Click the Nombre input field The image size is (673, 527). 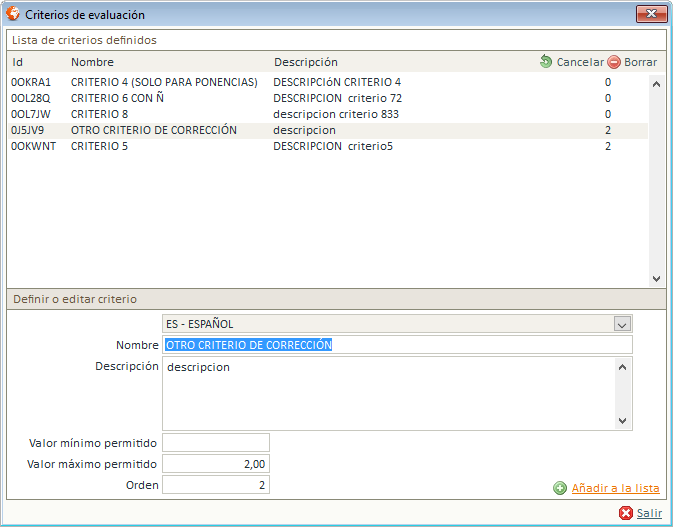[x=397, y=345]
